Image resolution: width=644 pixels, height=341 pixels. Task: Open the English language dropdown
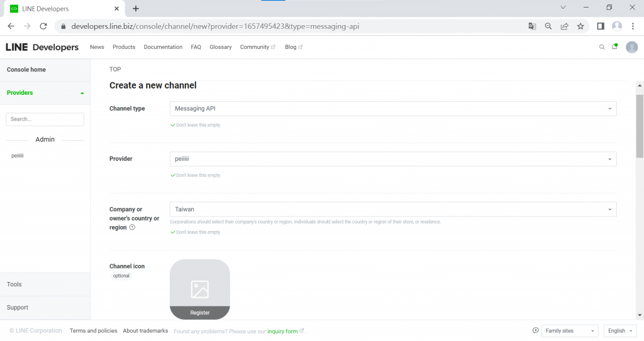(620, 331)
